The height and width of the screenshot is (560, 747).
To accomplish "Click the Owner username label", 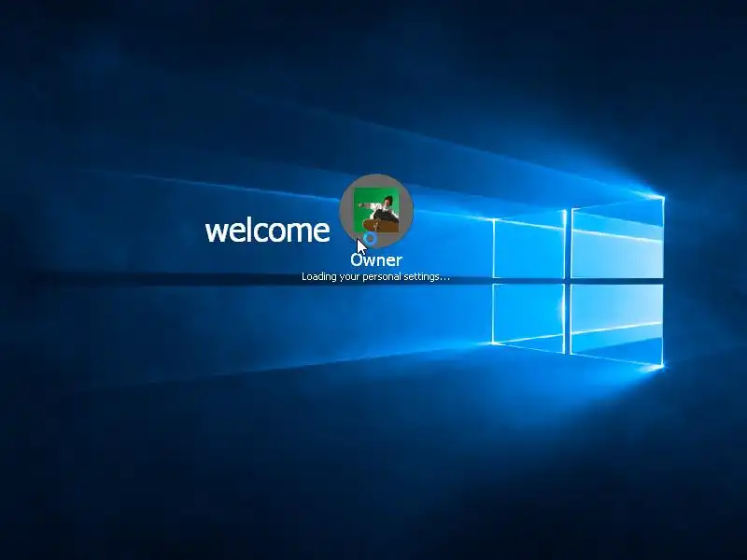I will [x=376, y=260].
